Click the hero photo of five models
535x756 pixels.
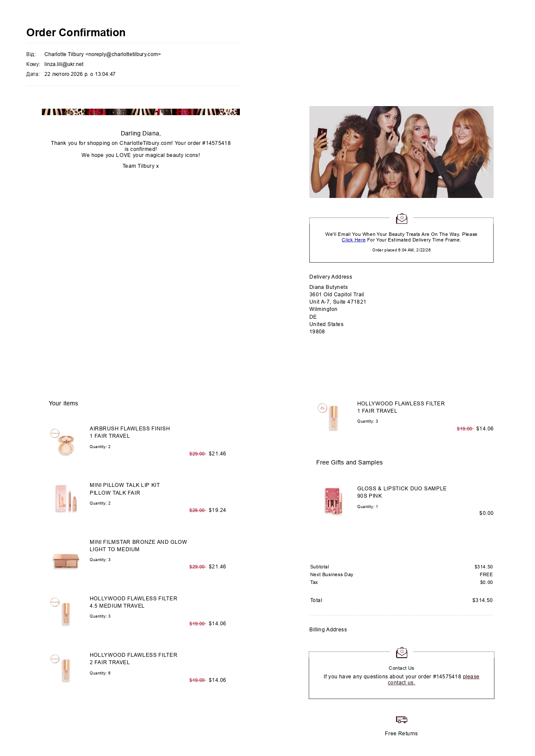pos(401,152)
